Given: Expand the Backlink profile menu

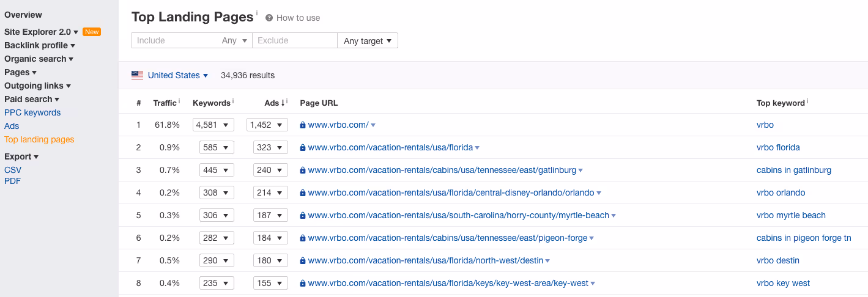Looking at the screenshot, I should 40,45.
